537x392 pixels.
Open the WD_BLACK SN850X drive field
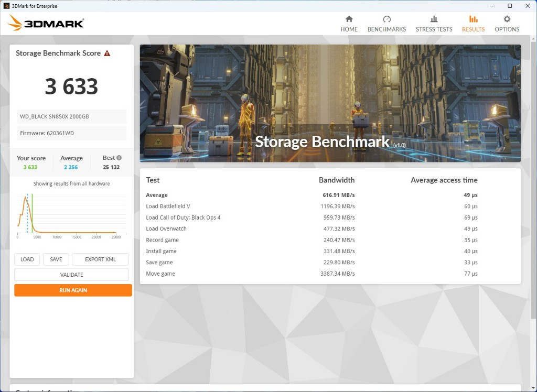pyautogui.click(x=71, y=116)
